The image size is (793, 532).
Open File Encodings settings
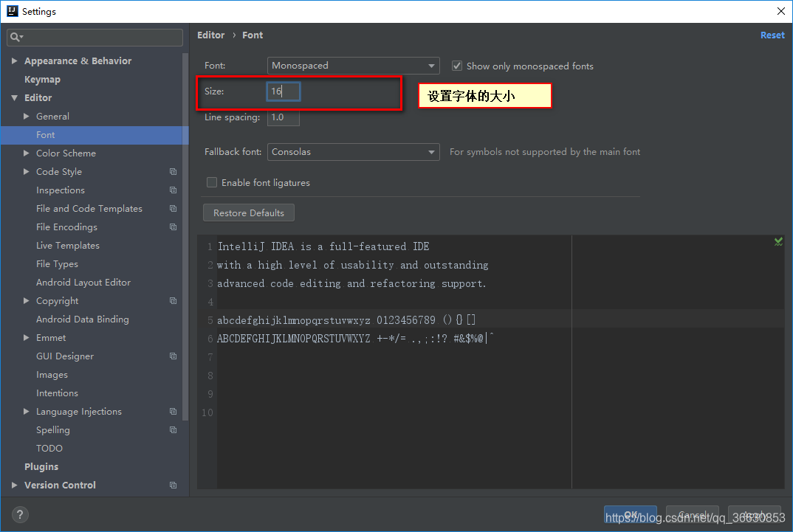66,227
